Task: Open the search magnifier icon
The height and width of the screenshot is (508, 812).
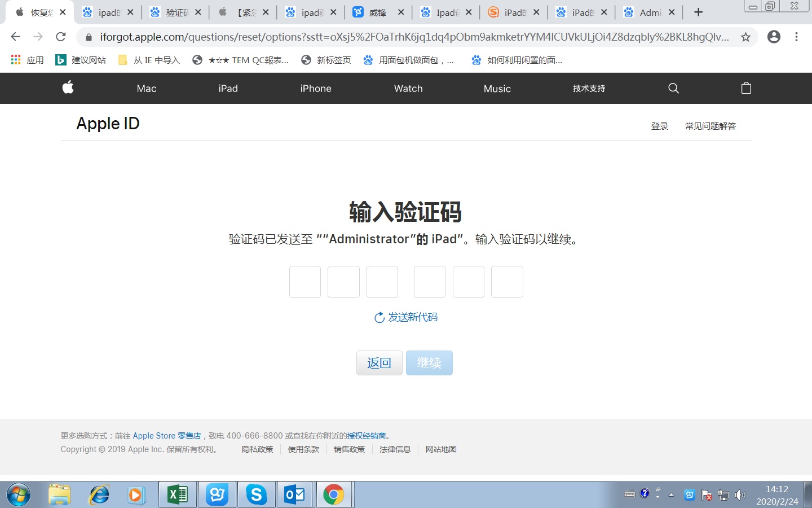Action: pyautogui.click(x=673, y=88)
